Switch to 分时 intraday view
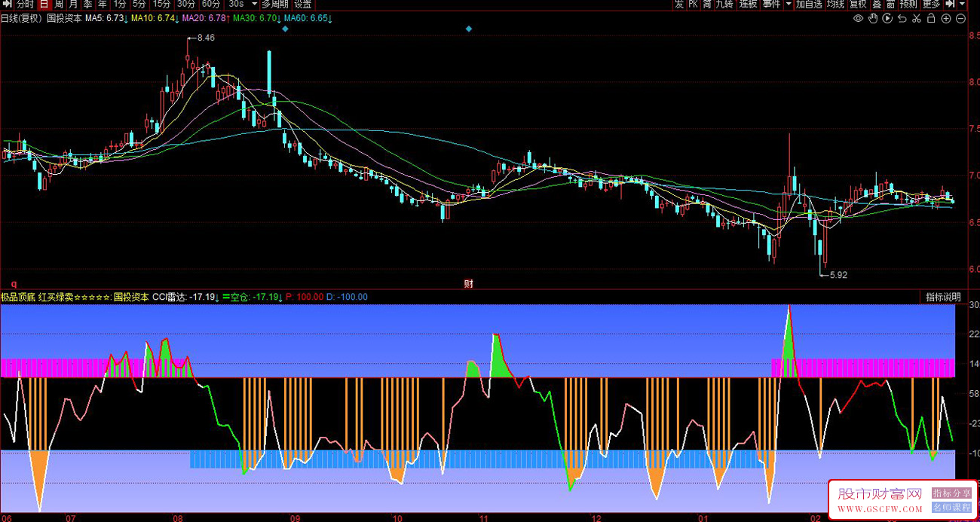 click(25, 4)
